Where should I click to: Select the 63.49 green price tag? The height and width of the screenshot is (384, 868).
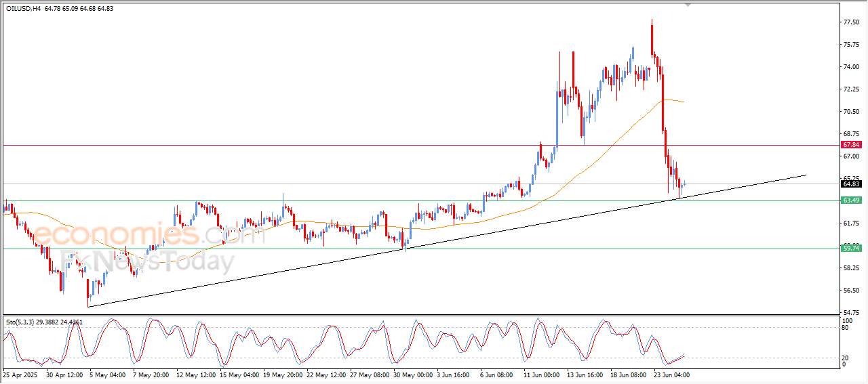(852, 200)
